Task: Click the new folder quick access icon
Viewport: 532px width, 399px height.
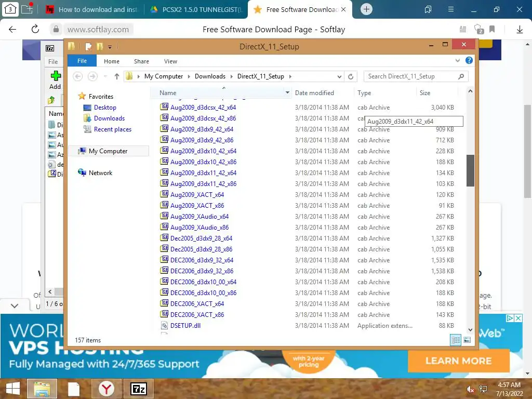Action: tap(100, 46)
